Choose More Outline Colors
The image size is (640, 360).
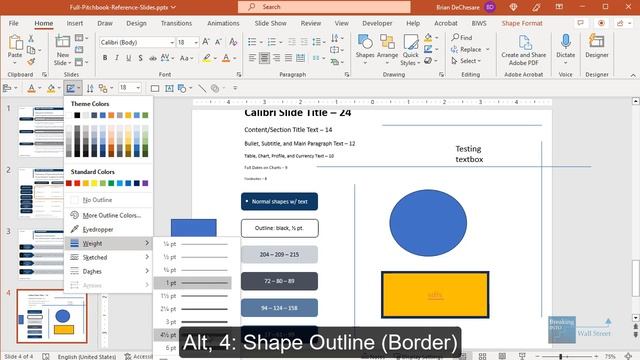click(x=108, y=215)
